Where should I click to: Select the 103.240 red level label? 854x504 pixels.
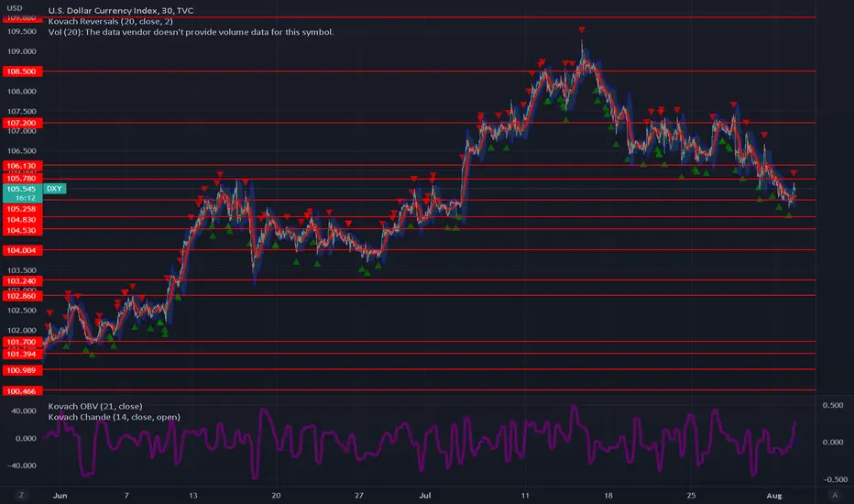pyautogui.click(x=22, y=281)
